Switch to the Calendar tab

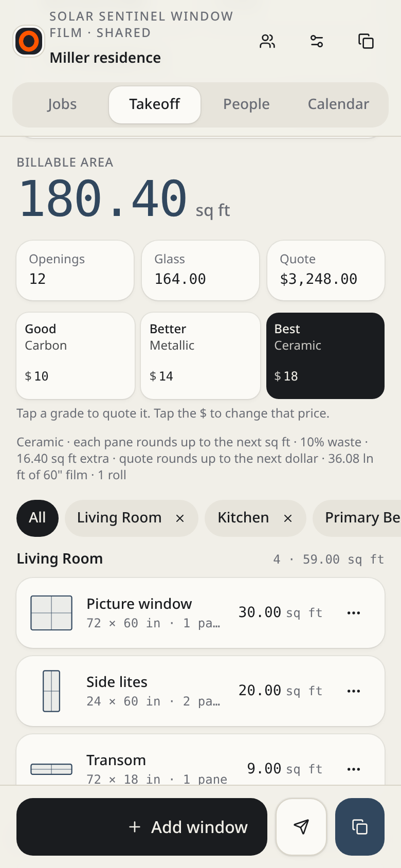(338, 104)
